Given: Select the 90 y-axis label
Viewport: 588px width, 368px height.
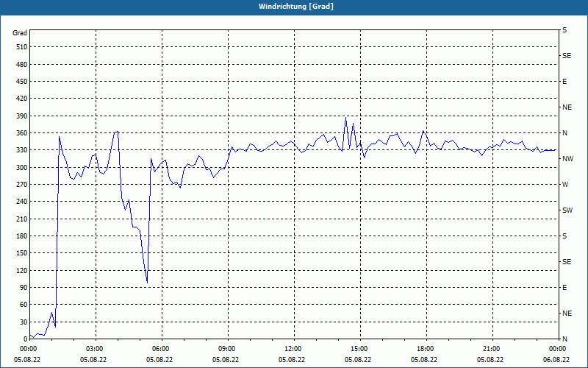Looking at the screenshot, I should coord(24,288).
